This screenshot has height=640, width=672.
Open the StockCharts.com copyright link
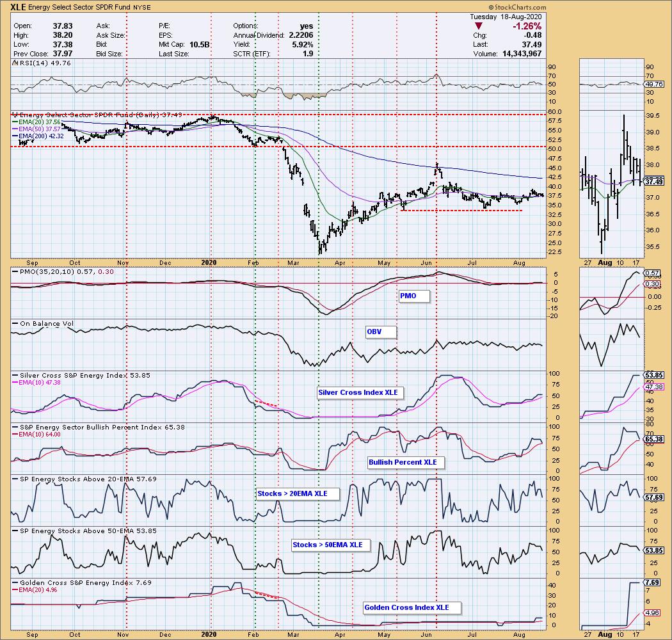click(x=518, y=7)
